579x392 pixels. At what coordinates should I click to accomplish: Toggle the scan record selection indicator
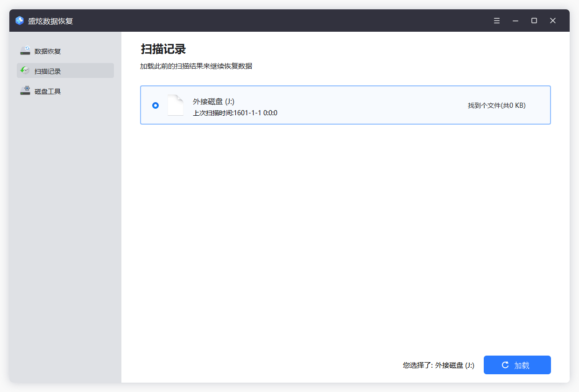pos(155,105)
